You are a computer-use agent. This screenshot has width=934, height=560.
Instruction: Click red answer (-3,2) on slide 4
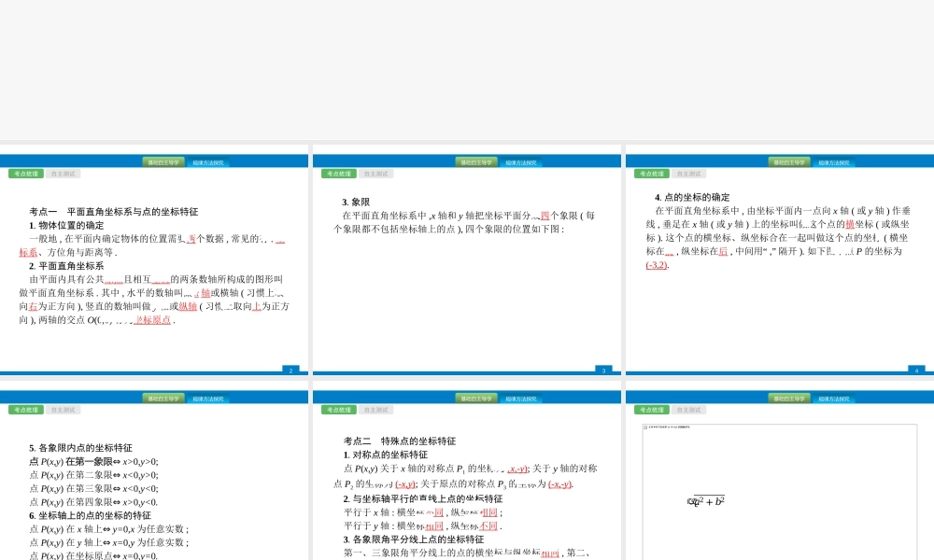click(657, 265)
